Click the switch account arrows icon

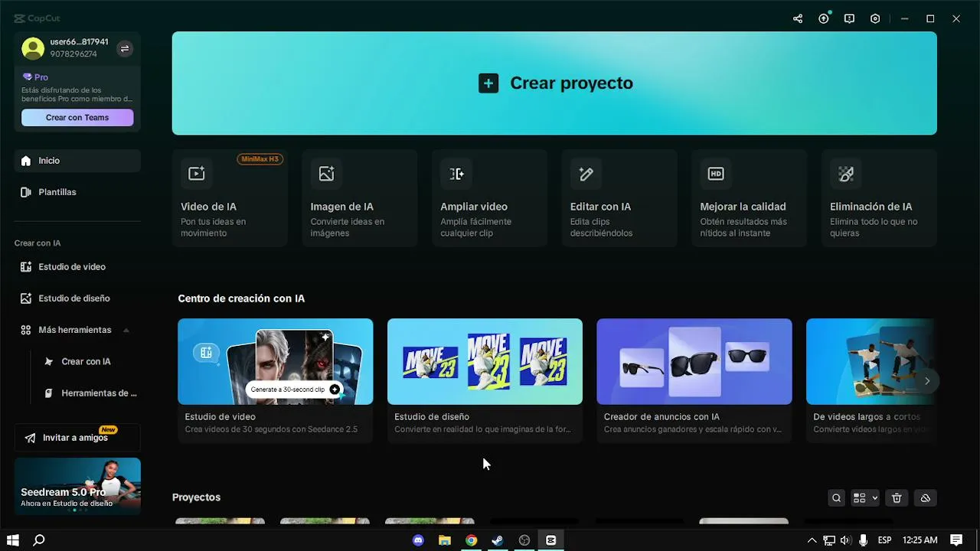pos(125,49)
